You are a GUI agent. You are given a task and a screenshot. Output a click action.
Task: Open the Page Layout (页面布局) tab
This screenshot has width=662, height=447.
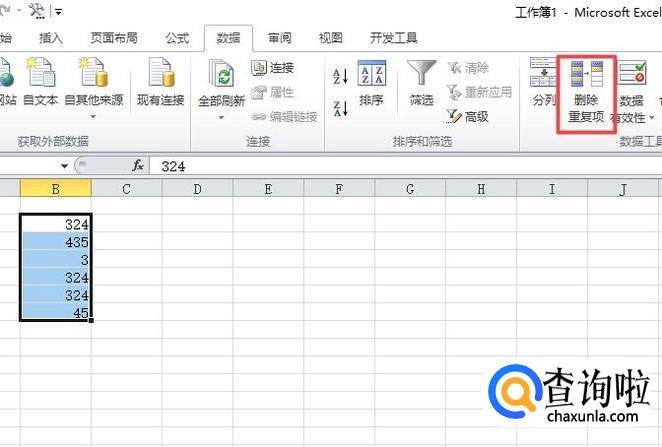[114, 38]
